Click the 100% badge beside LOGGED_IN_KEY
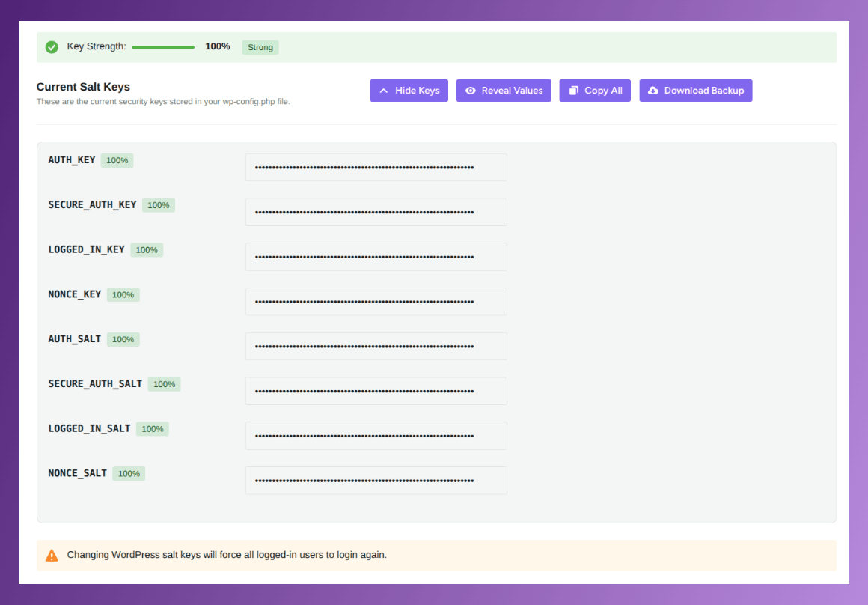The width and height of the screenshot is (868, 605). (147, 250)
